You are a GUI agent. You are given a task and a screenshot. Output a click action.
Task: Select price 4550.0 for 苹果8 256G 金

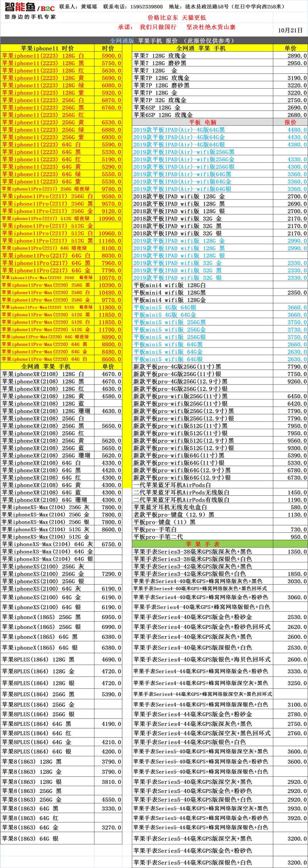(108, 800)
